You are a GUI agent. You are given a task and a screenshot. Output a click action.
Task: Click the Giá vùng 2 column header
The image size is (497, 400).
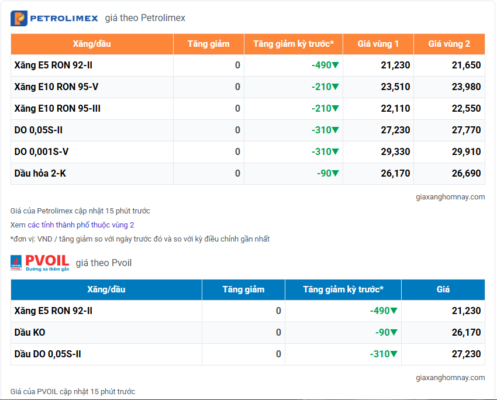coord(449,44)
